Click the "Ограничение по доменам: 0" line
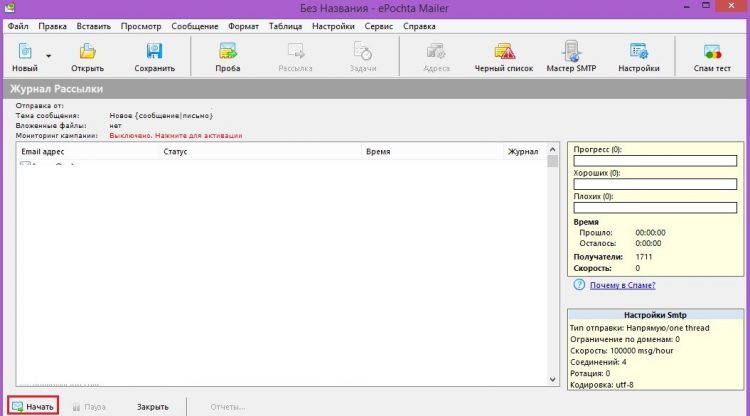This screenshot has width=750, height=416. (x=625, y=339)
